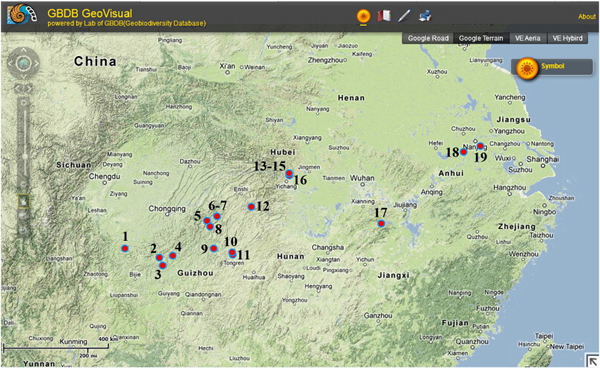Click red locality marker 1
The width and height of the screenshot is (600, 368).
(125, 249)
